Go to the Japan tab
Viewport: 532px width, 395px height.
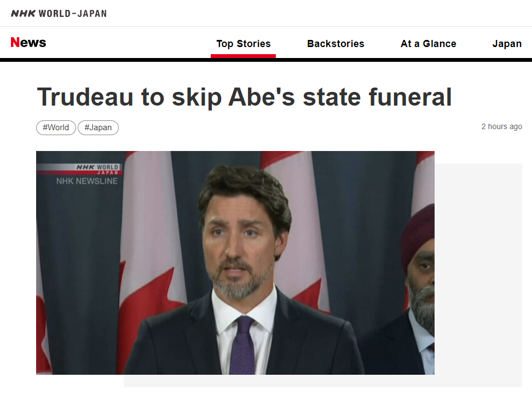(507, 44)
